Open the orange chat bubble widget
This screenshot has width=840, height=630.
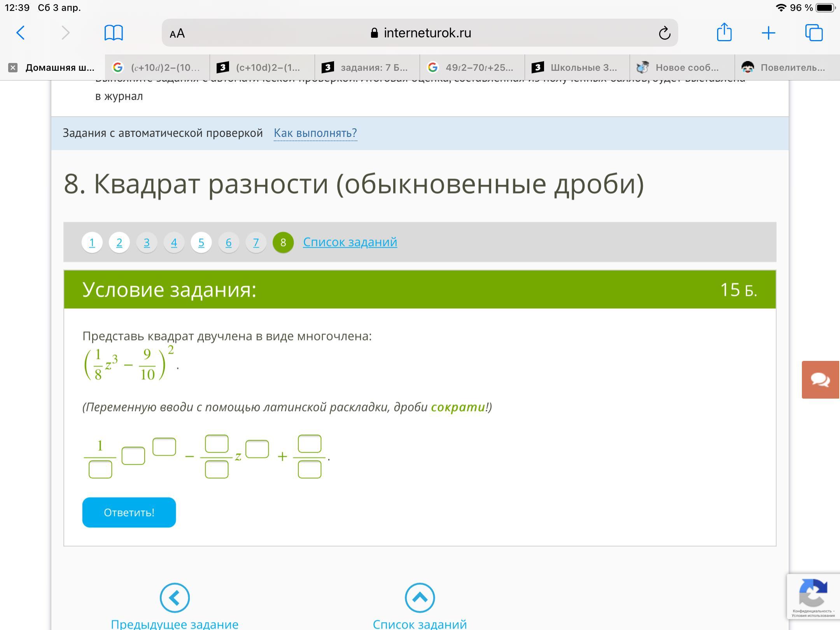point(820,380)
